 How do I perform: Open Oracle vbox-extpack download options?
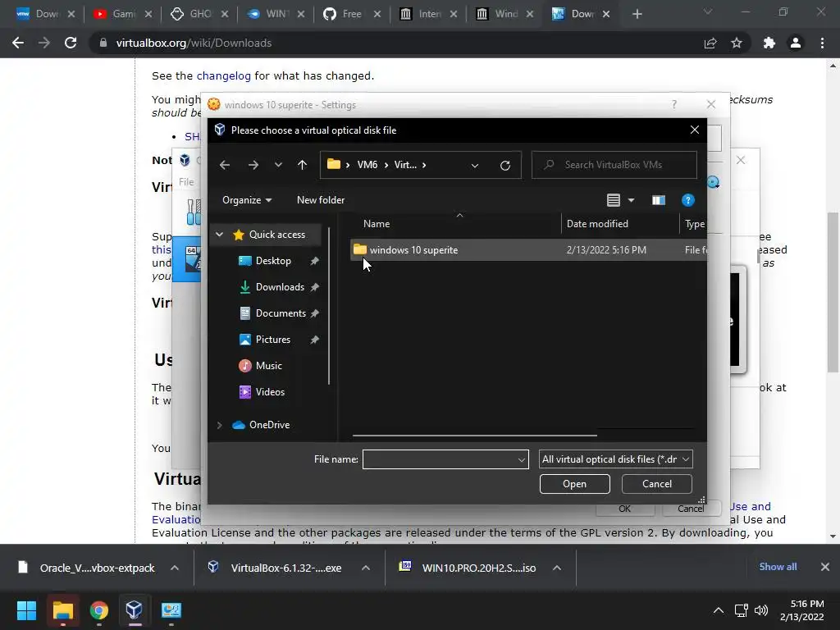coord(175,568)
